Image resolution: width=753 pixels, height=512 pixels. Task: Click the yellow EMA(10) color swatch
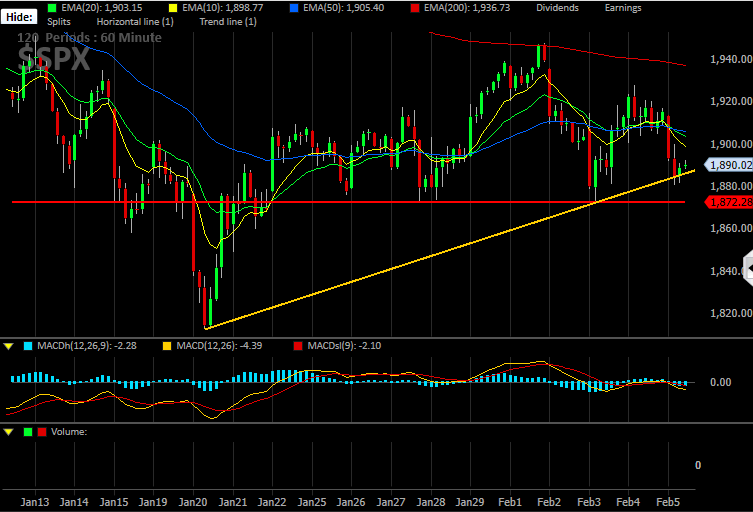click(x=173, y=8)
